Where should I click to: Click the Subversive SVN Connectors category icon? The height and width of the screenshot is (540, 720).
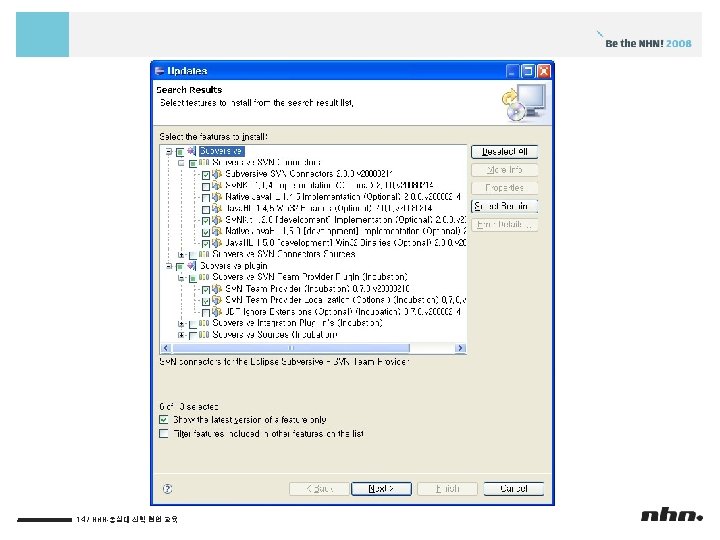(x=204, y=163)
